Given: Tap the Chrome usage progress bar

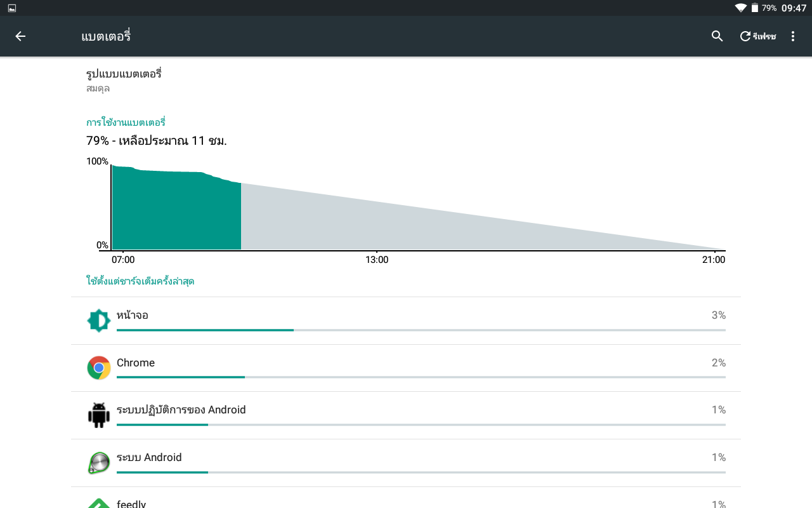Looking at the screenshot, I should (x=421, y=377).
